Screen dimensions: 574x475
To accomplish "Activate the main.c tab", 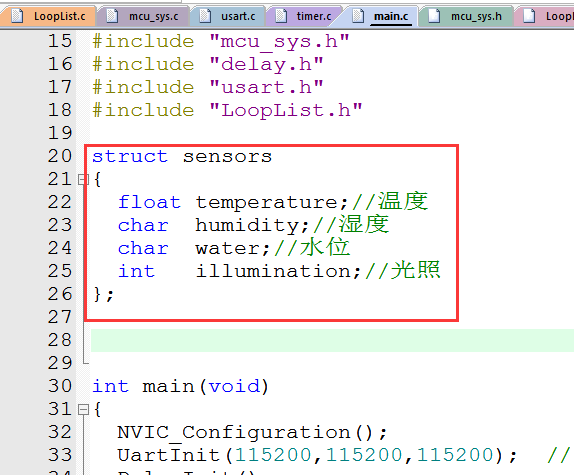I will tap(381, 16).
